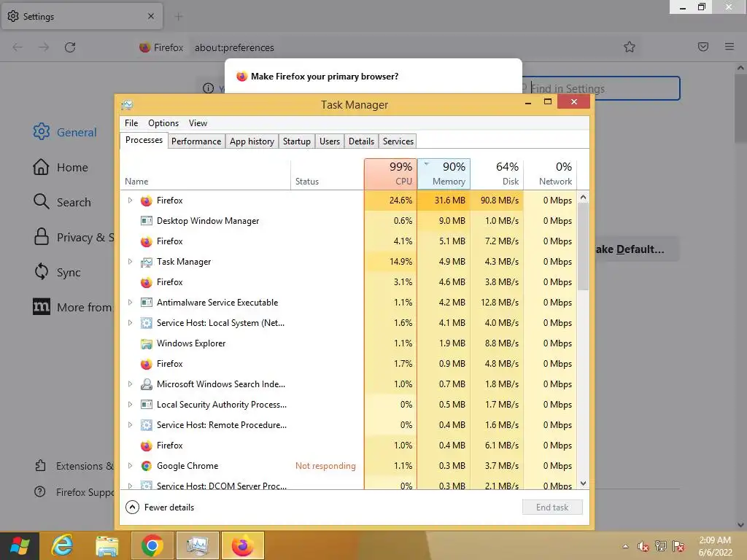Click the muted volume tray icon

pyautogui.click(x=643, y=546)
